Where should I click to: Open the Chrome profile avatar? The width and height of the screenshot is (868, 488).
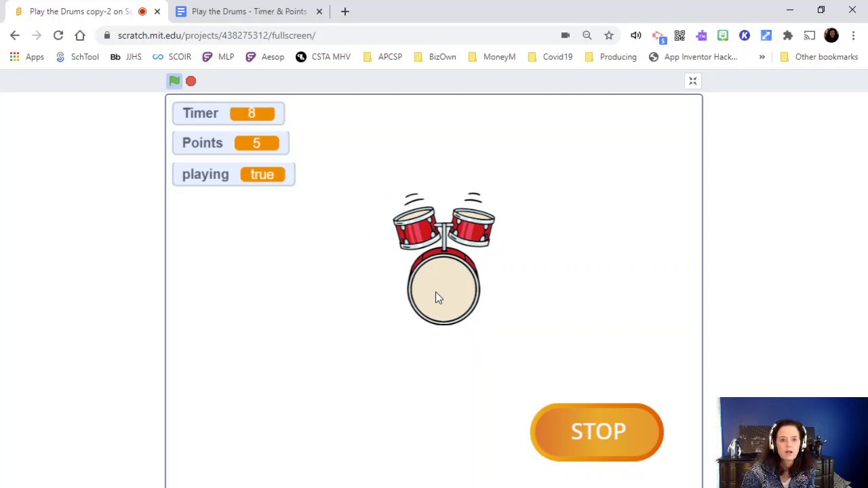pyautogui.click(x=831, y=35)
